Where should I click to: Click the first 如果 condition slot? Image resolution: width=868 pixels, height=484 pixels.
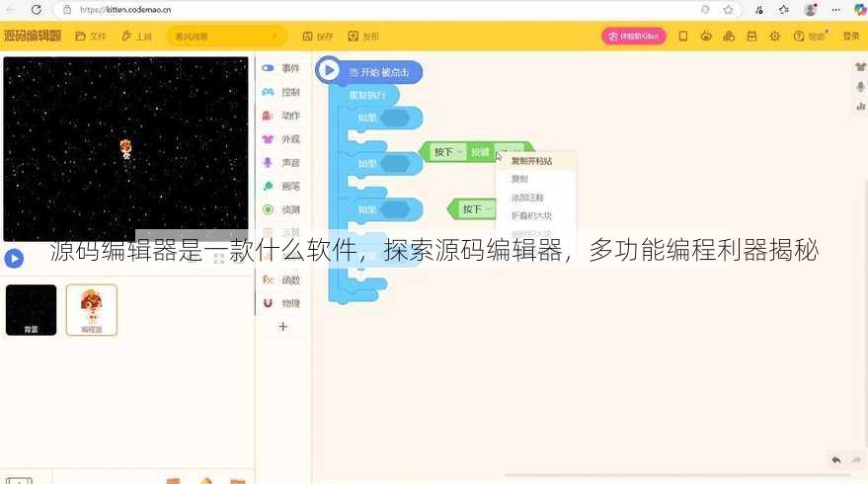pos(396,118)
